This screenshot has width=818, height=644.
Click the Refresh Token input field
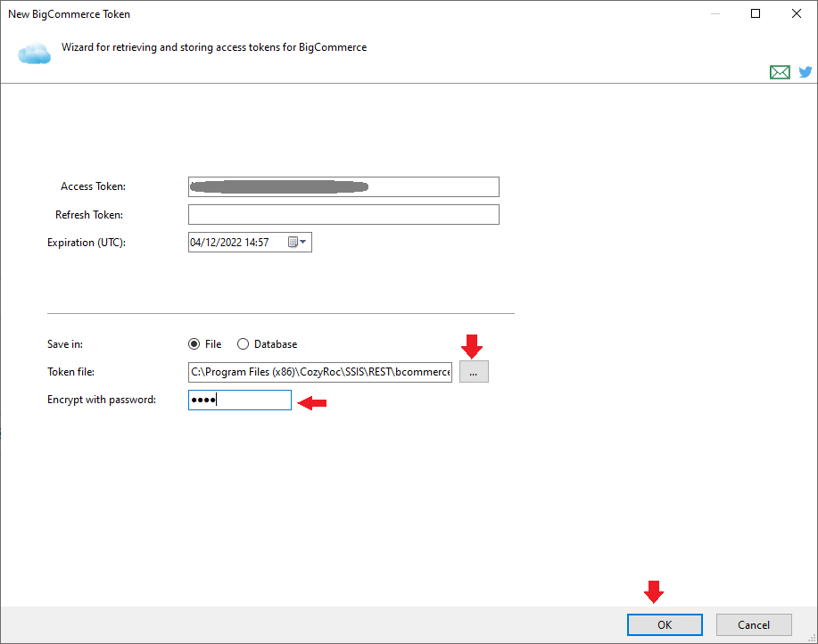click(343, 214)
